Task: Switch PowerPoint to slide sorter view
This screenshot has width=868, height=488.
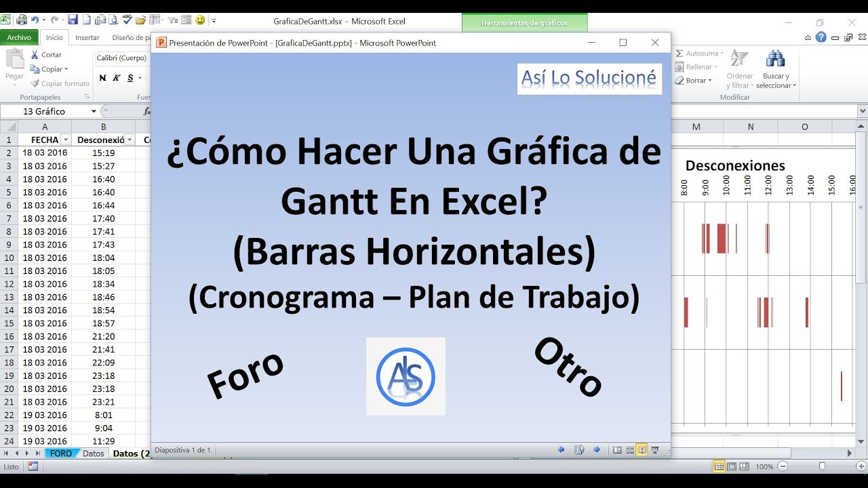Action: pos(630,449)
